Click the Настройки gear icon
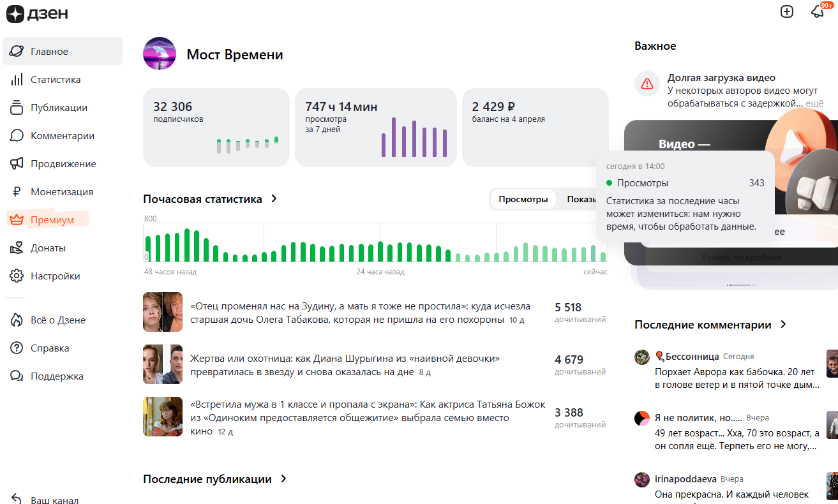 [x=17, y=276]
